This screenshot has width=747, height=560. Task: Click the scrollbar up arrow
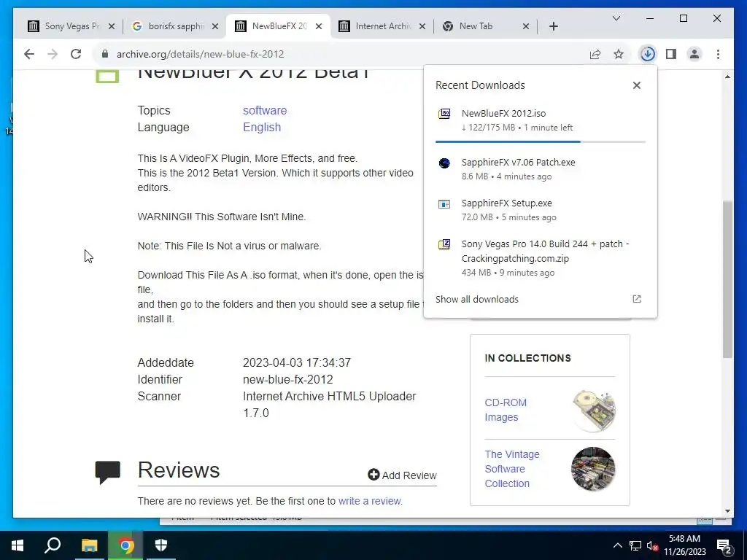coord(727,77)
